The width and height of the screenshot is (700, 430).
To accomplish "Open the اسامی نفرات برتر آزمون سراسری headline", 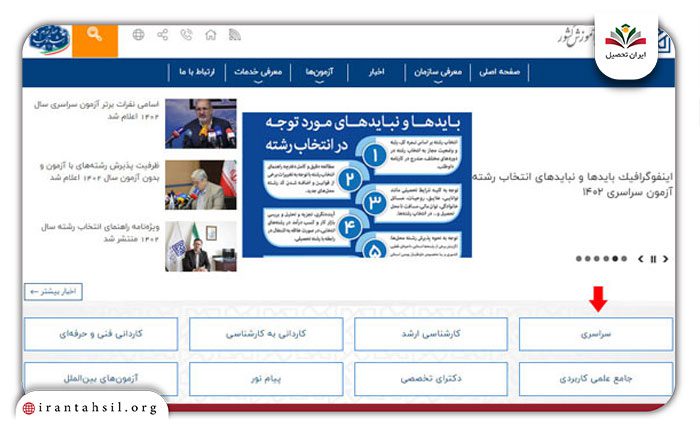I will click(x=96, y=110).
